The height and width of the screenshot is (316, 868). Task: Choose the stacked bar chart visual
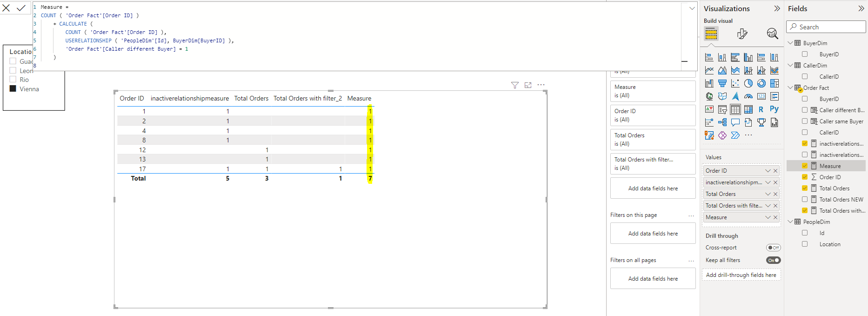coord(709,57)
